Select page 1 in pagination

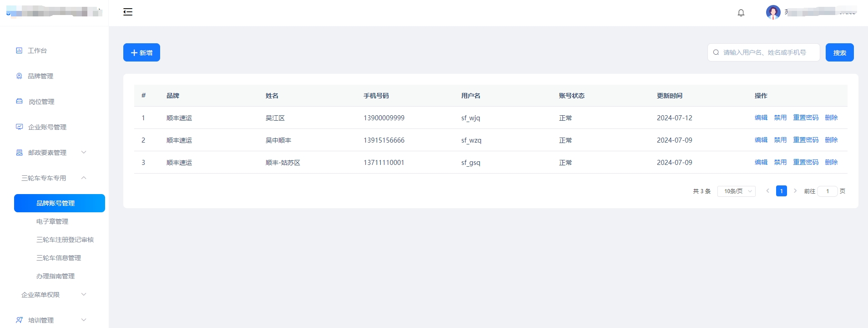click(x=782, y=191)
